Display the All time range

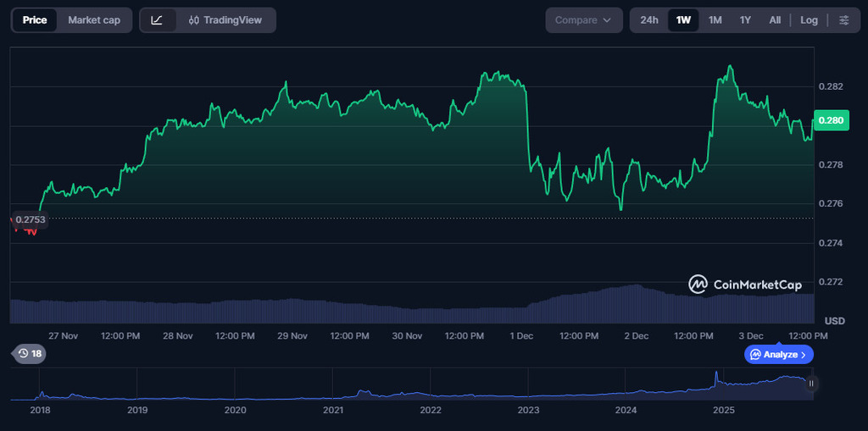click(x=775, y=20)
